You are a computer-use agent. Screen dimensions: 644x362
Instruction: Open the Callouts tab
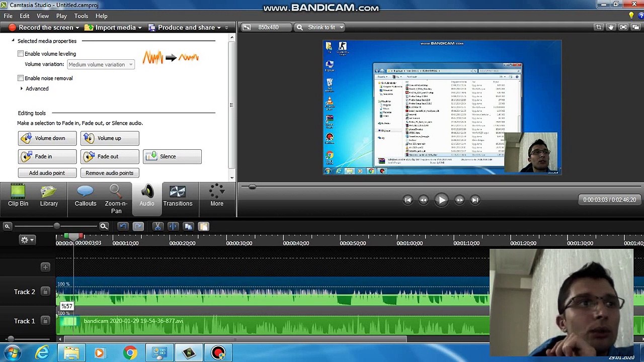86,196
